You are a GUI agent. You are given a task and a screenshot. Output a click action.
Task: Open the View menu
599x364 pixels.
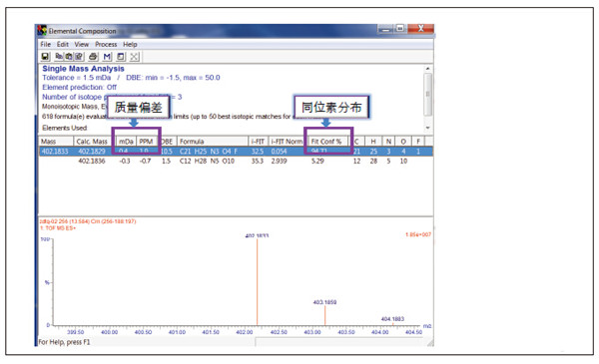82,44
